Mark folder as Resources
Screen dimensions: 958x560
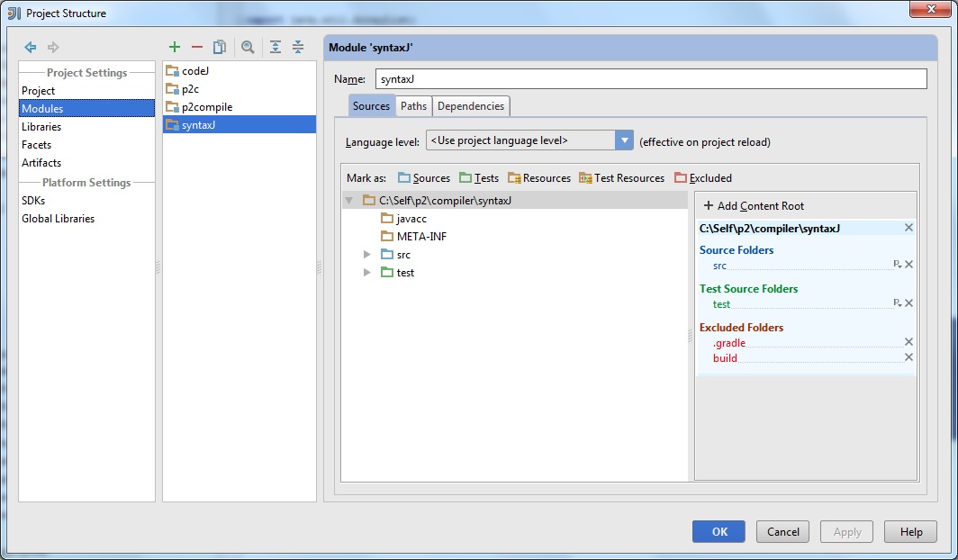point(538,178)
